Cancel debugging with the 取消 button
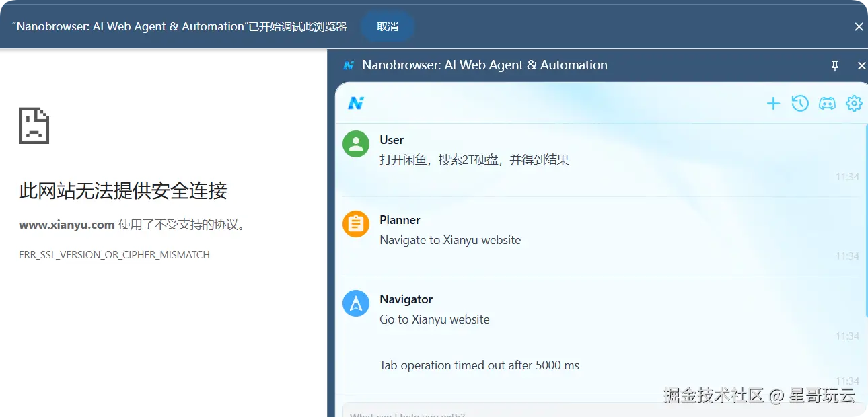 (x=388, y=27)
